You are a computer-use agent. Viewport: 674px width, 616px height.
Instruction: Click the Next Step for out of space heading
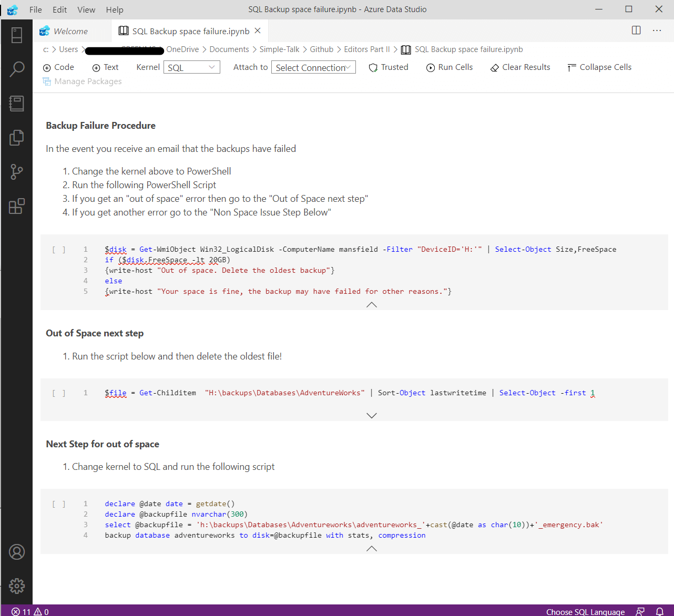[103, 444]
